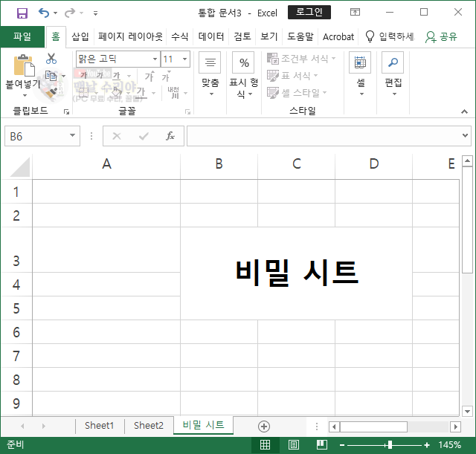This screenshot has height=454, width=476.
Task: Open the 페이지 레이아웃 tab
Action: pos(130,36)
